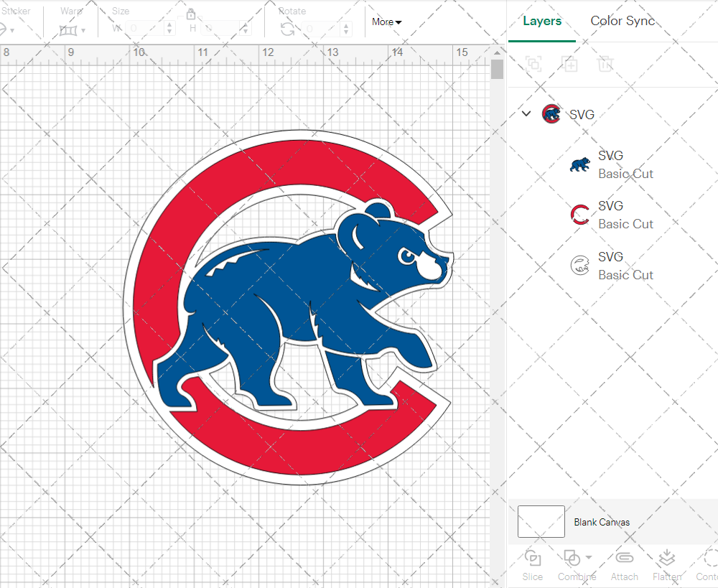Open the Combine dropdown arrow
Viewport: 718px width, 588px height.
[589, 557]
